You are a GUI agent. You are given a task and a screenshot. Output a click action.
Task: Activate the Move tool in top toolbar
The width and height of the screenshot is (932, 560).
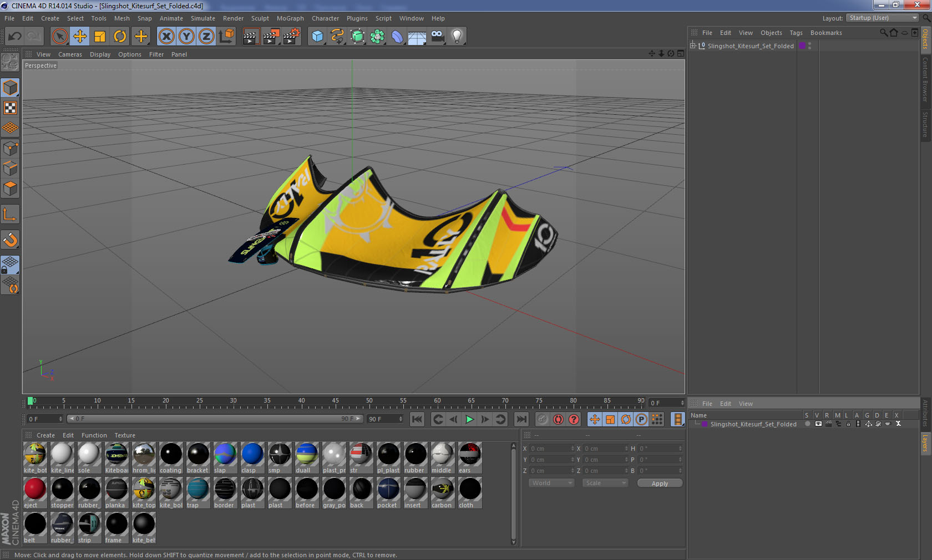(80, 37)
